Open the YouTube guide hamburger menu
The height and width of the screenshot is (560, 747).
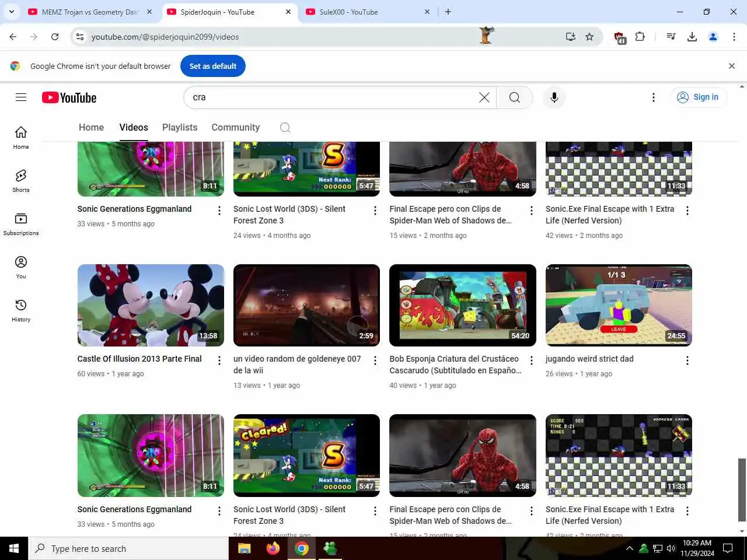pyautogui.click(x=21, y=97)
